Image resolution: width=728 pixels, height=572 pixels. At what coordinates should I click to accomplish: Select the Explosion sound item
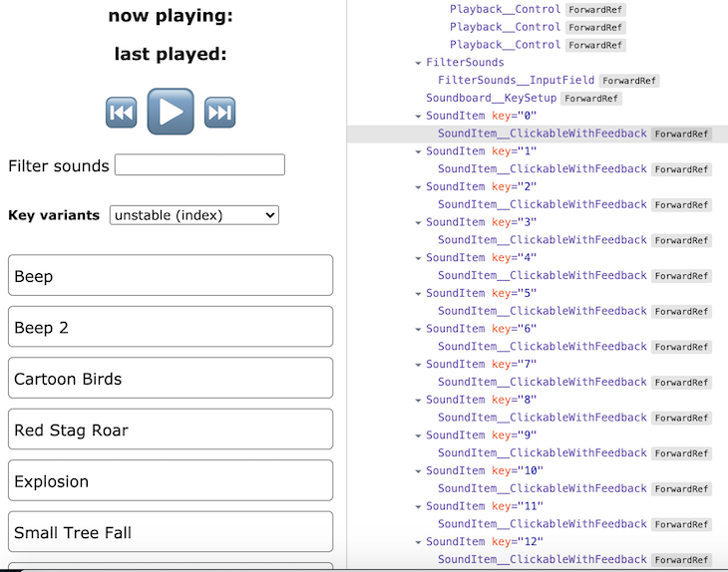pyautogui.click(x=171, y=481)
